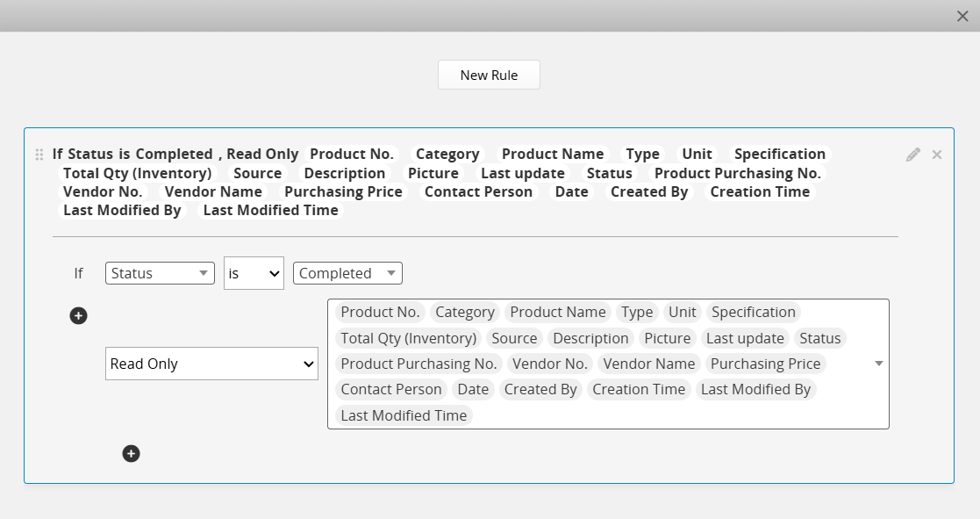The image size is (980, 519).
Task: Select the Product No. tag in the fields box
Action: tap(380, 312)
